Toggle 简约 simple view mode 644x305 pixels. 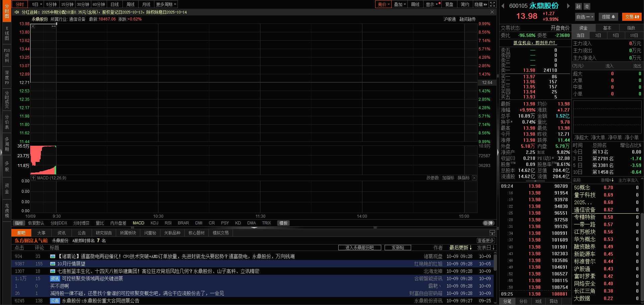465,4
